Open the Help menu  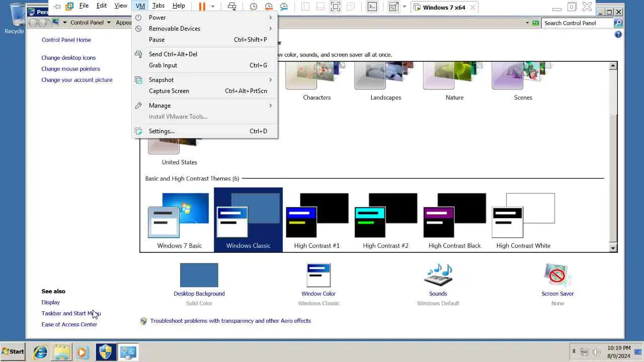179,6
